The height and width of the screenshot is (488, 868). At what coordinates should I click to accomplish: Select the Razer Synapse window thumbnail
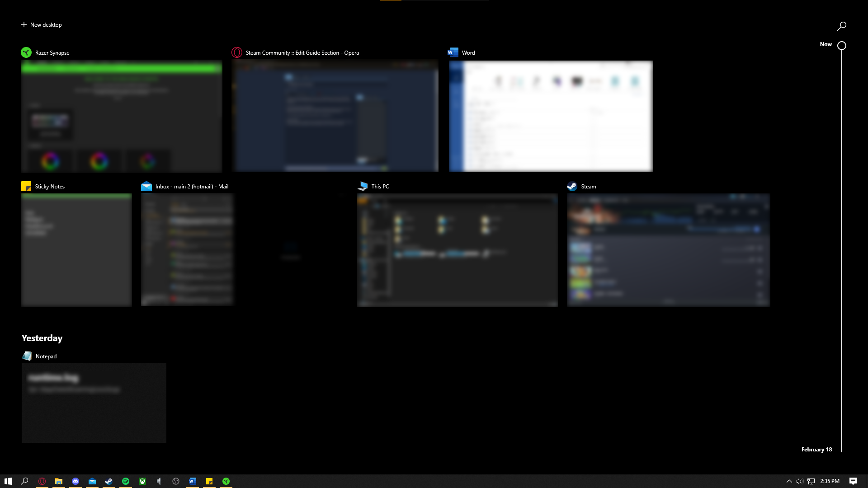[121, 116]
